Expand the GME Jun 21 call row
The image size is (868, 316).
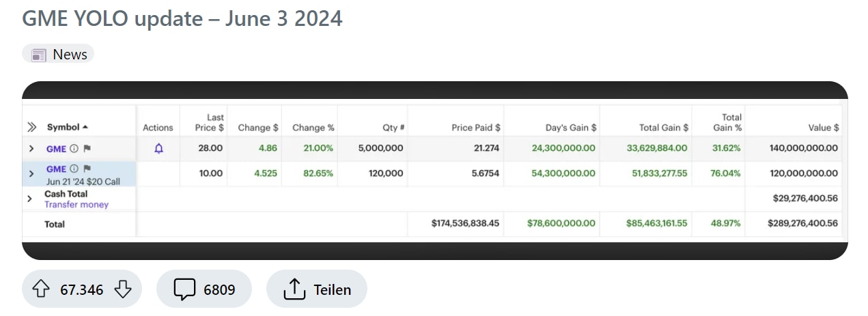31,174
